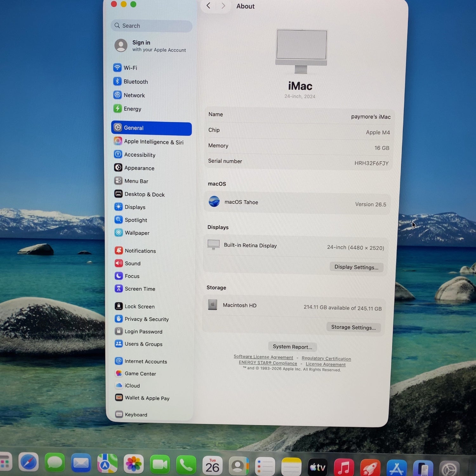Image resolution: width=476 pixels, height=476 pixels.
Task: Open FaceTime from the Dock
Action: click(x=160, y=465)
